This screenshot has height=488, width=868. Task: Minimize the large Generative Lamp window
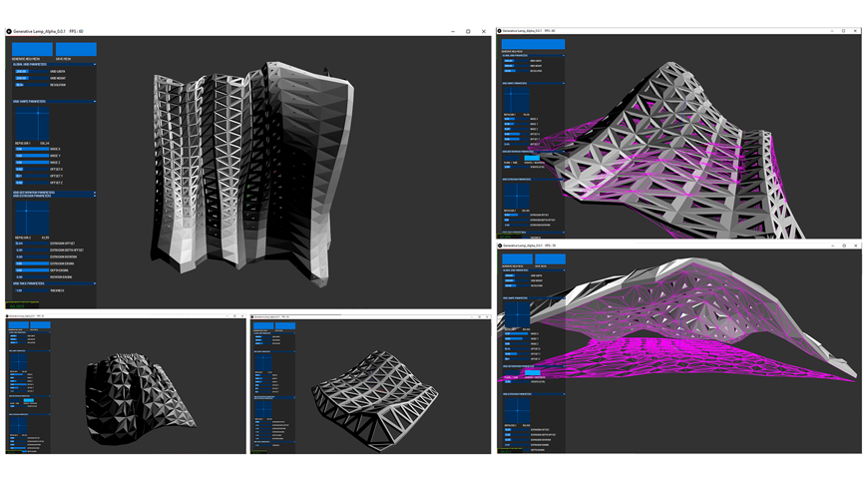453,32
